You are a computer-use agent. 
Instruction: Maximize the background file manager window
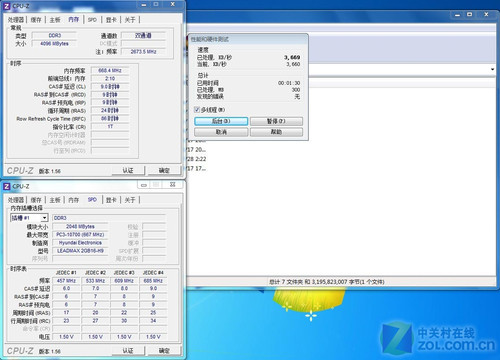click(469, 15)
